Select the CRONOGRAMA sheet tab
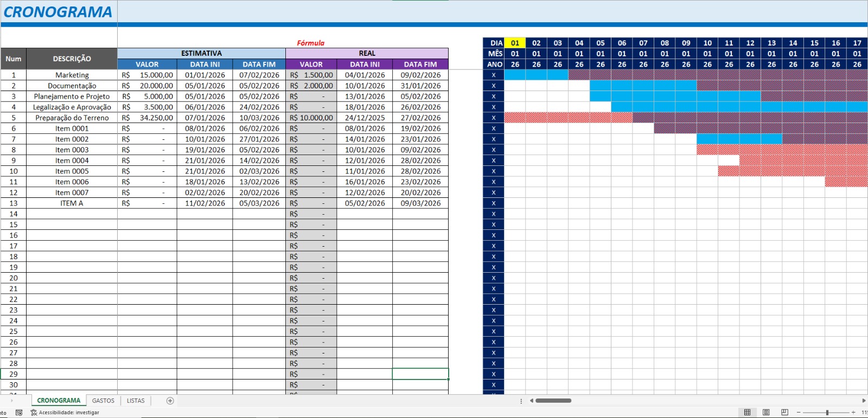Image resolution: width=868 pixels, height=418 pixels. point(59,401)
